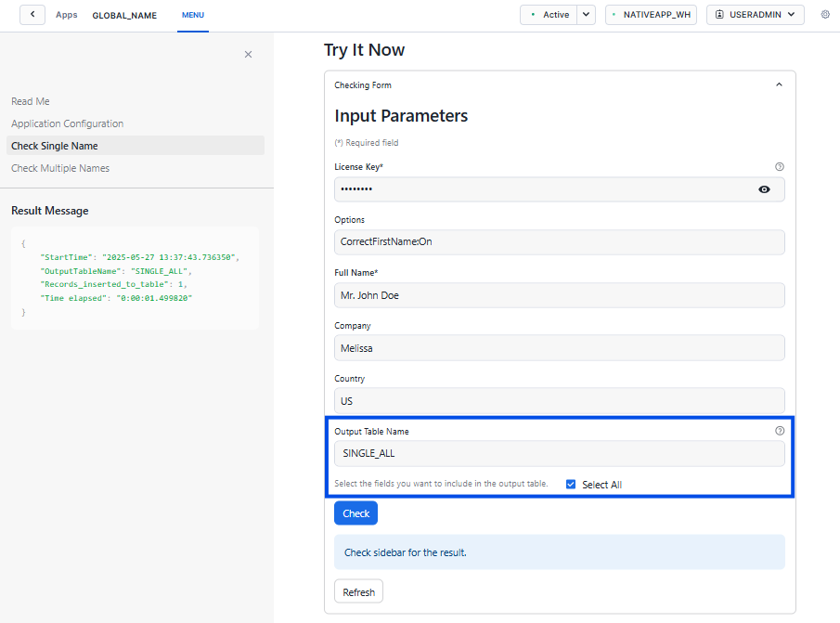The image size is (840, 623).
Task: Collapse the Checking Form section
Action: coord(779,84)
